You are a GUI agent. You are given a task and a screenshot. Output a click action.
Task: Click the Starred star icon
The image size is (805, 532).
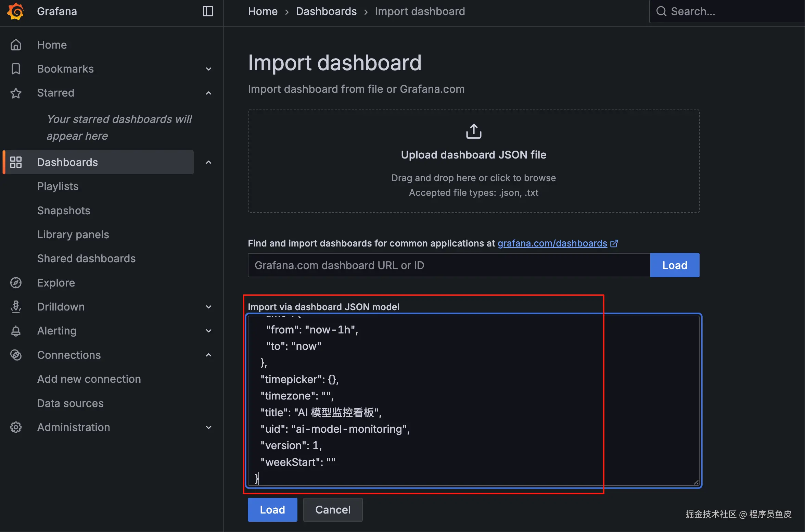point(16,93)
